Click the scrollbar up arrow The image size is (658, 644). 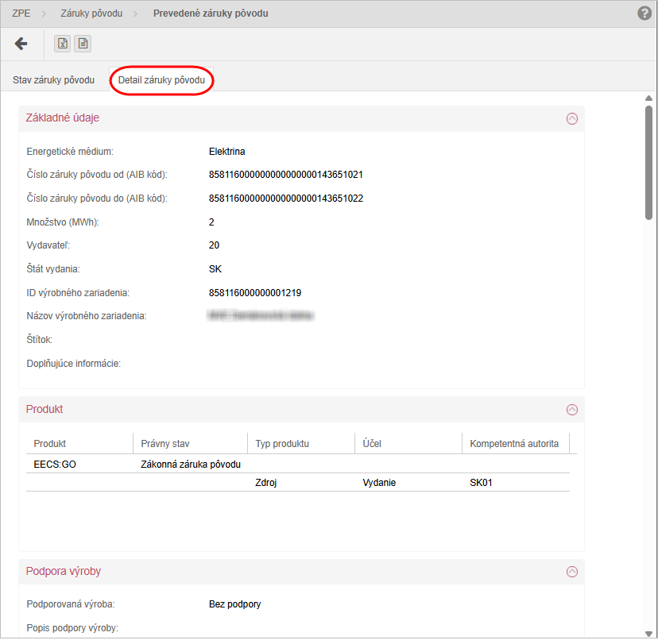click(x=648, y=98)
